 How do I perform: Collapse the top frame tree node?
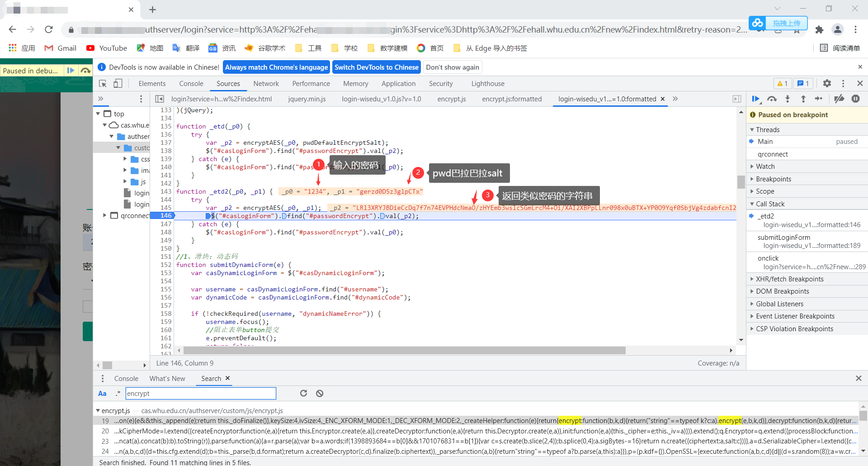click(x=98, y=114)
